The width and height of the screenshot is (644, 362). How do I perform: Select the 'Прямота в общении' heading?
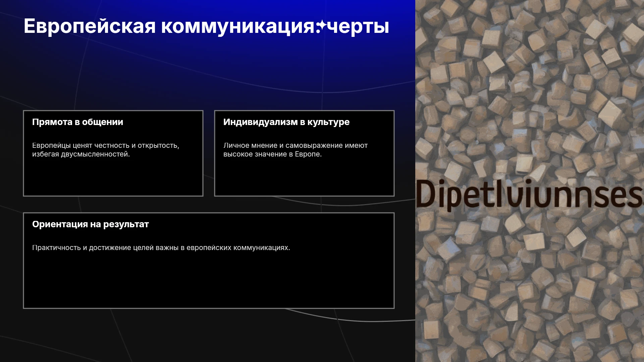coord(77,122)
